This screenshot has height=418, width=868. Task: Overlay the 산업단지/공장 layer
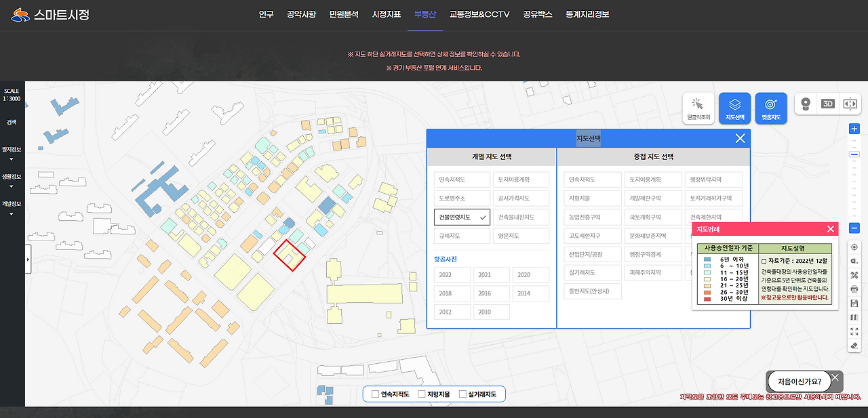pos(592,254)
